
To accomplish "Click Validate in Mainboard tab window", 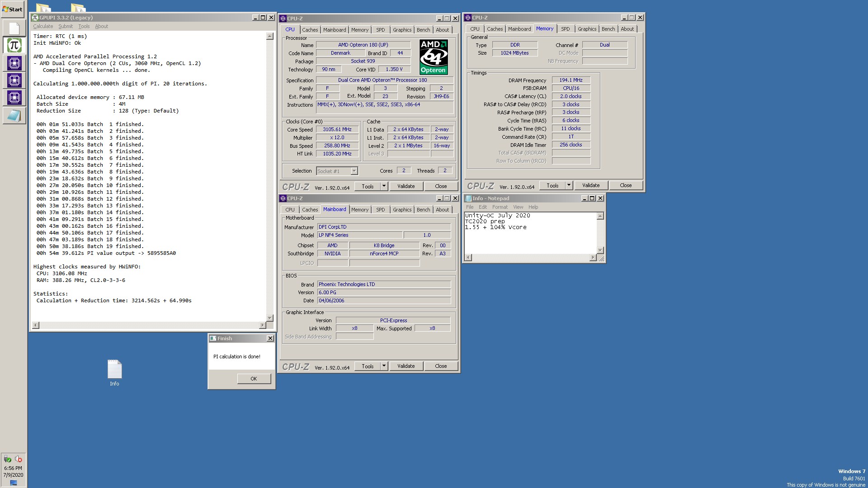I will click(x=406, y=366).
